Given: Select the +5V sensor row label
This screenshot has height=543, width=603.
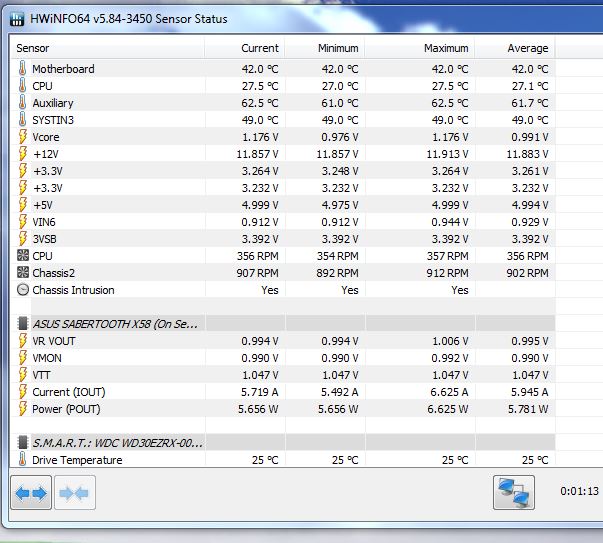Looking at the screenshot, I should click(x=43, y=205).
